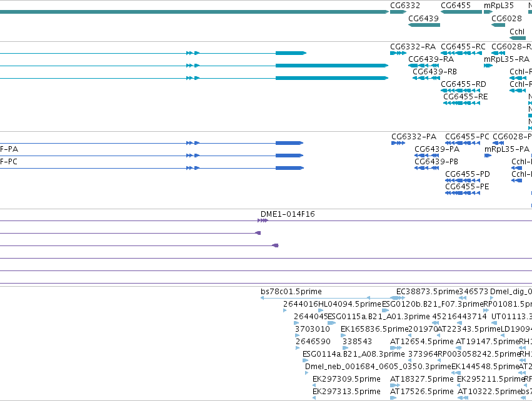
Task: Click transcript CG6439-RB label
Action: (434, 72)
